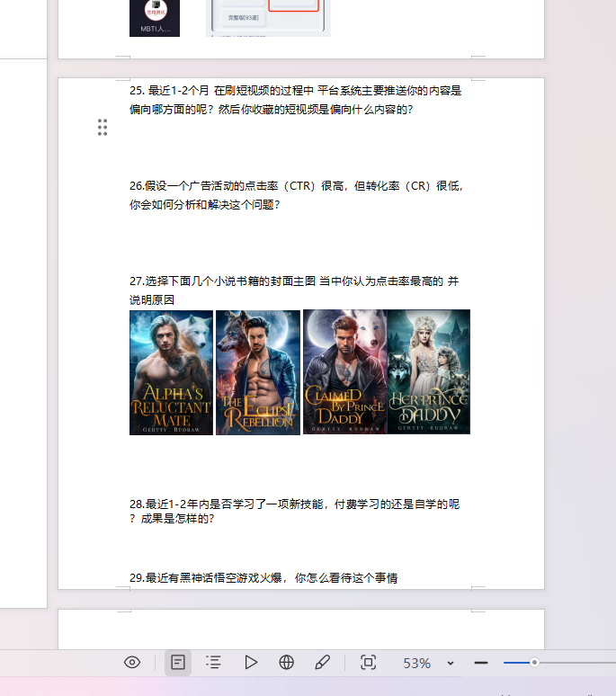
Task: Click the paragraph drag handle dots
Action: pyautogui.click(x=103, y=128)
